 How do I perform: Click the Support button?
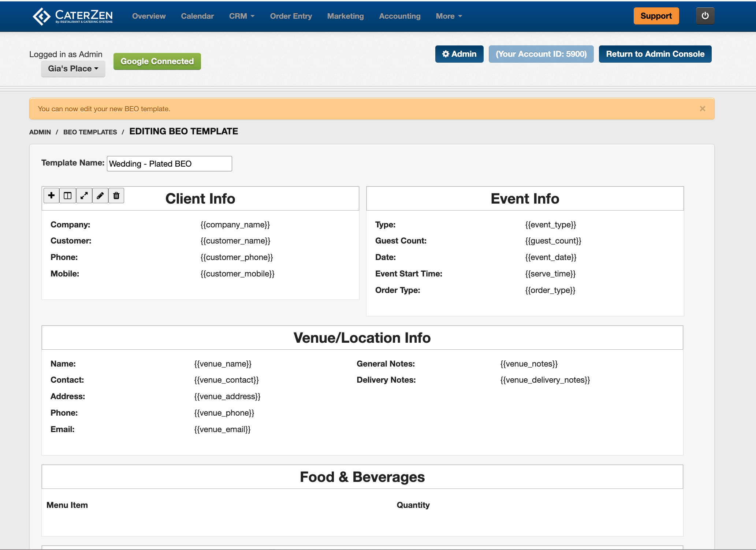656,16
